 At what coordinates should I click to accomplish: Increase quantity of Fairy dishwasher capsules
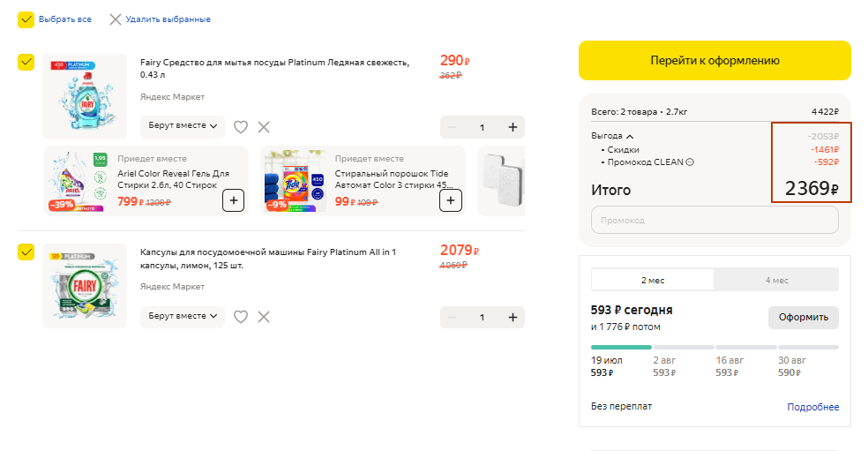coord(513,317)
